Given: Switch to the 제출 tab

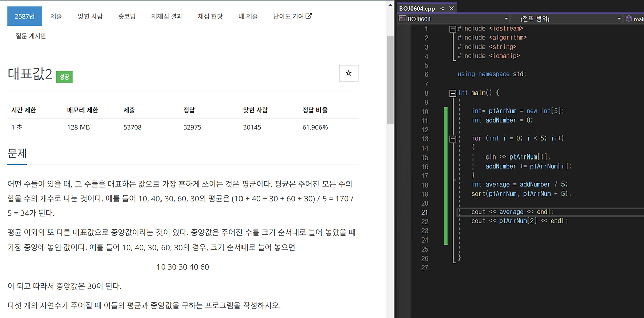Looking at the screenshot, I should (56, 16).
